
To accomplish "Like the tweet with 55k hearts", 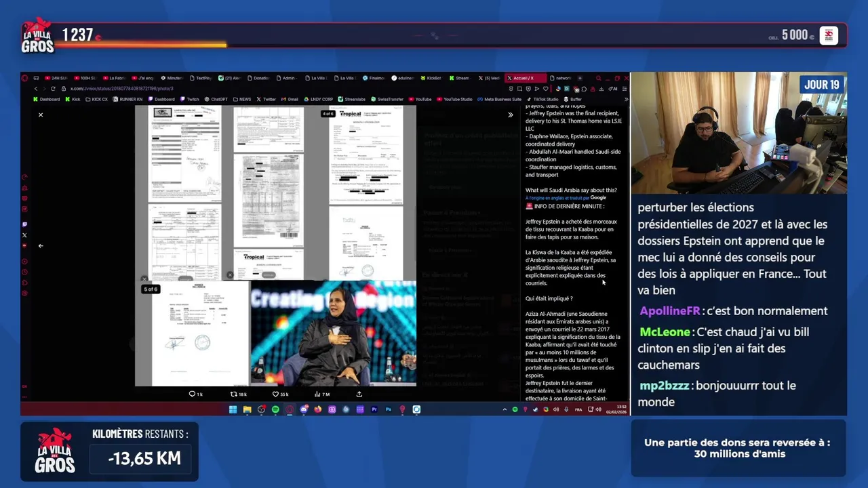I will click(280, 394).
